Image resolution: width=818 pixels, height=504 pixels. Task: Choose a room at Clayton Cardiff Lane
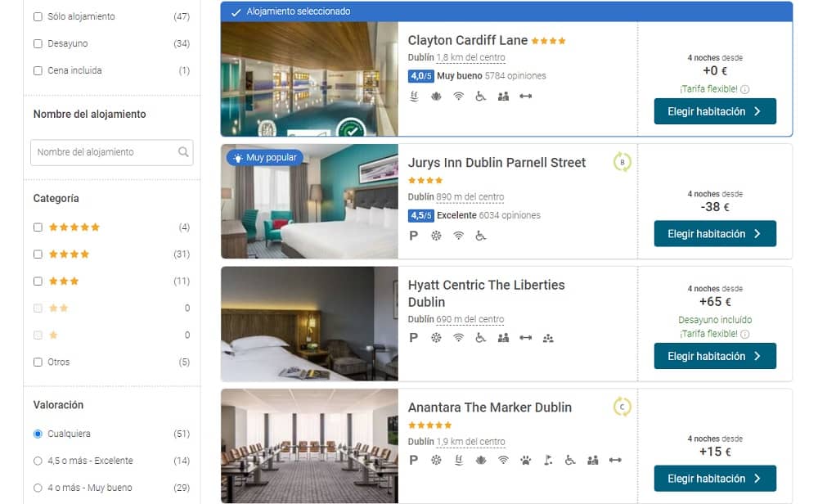pyautogui.click(x=715, y=111)
